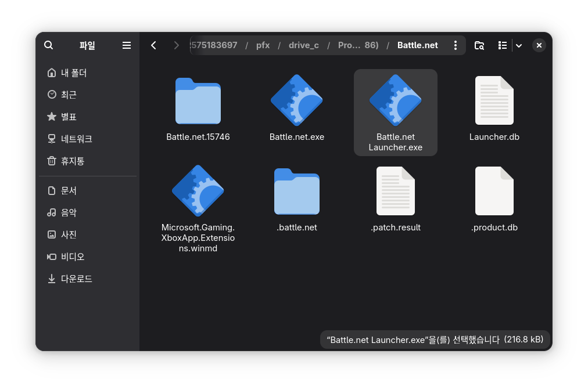Select the Microsoft.Gaming.XboxApp.Extensions.winmd file
Viewport: 588px width, 390px height.
click(x=198, y=192)
